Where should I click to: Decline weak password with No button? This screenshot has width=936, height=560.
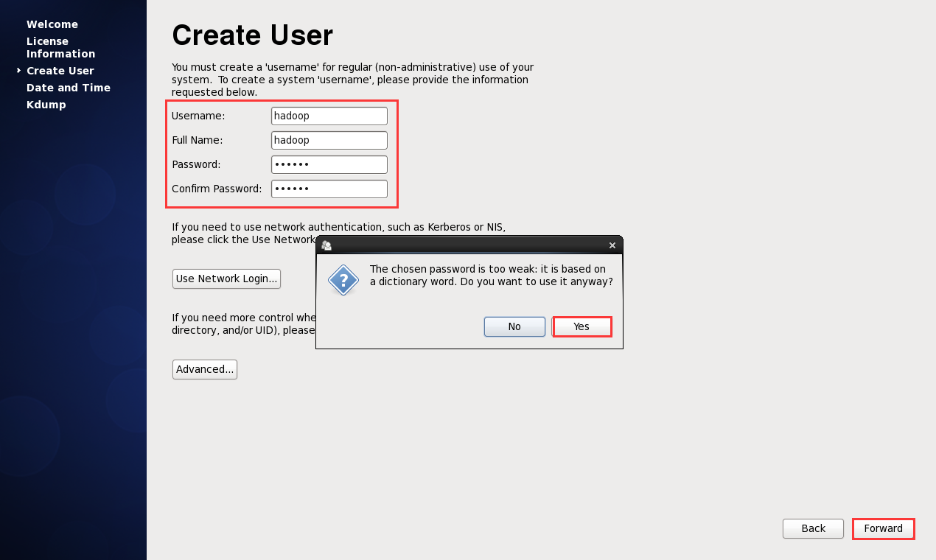514,326
